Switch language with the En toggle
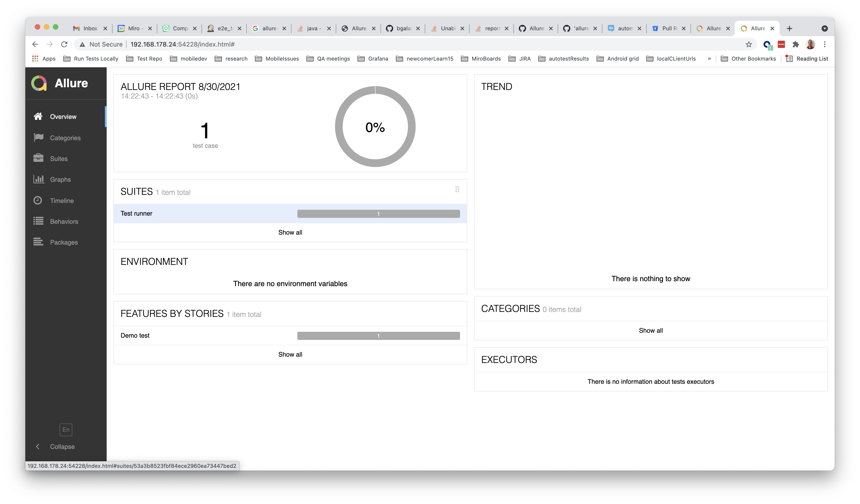Screen dimensions: 860x504 point(66,430)
